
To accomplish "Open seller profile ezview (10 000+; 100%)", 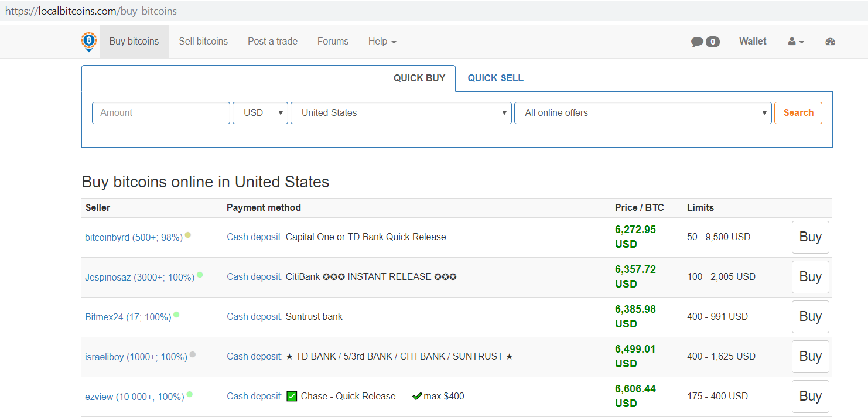I will pyautogui.click(x=134, y=397).
